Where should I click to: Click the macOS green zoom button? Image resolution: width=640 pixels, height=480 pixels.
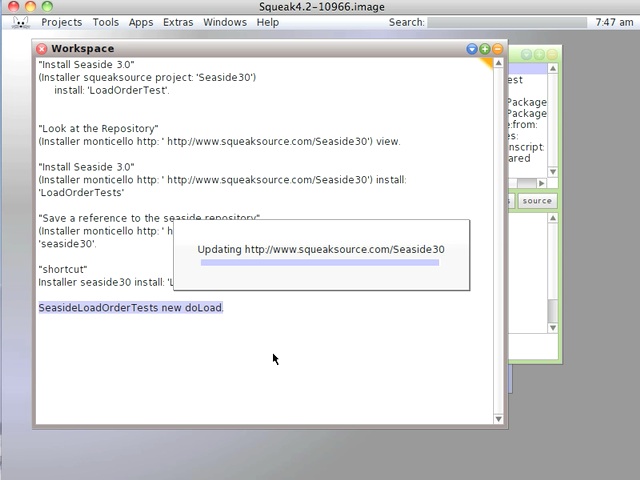[47, 6]
